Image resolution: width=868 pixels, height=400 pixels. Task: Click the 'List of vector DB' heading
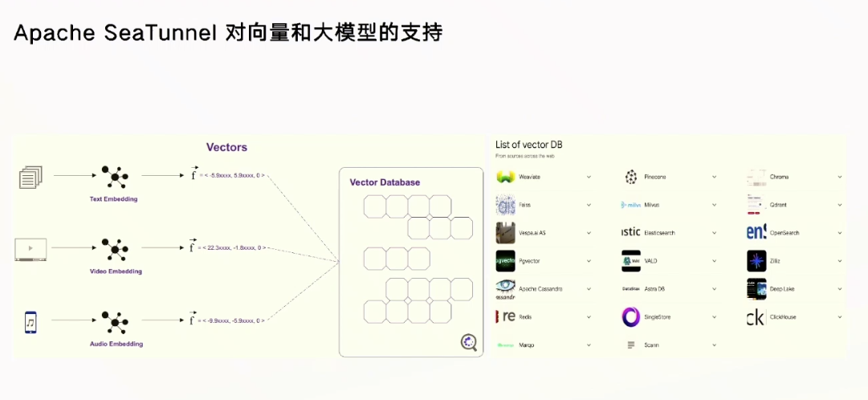pyautogui.click(x=528, y=145)
